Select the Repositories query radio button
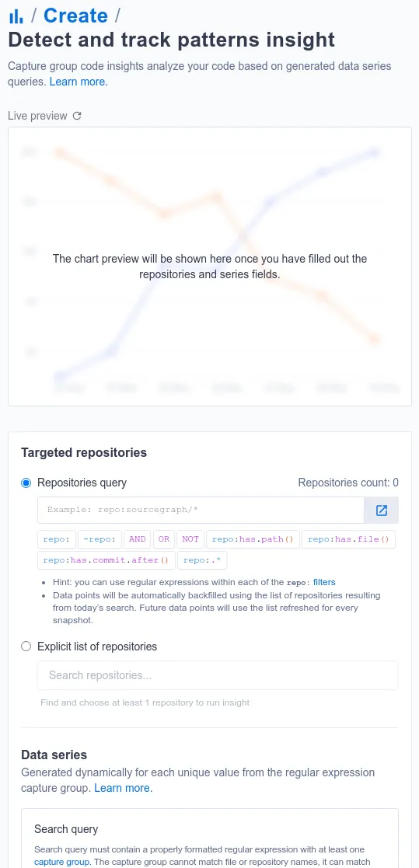This screenshot has width=419, height=868. (26, 483)
